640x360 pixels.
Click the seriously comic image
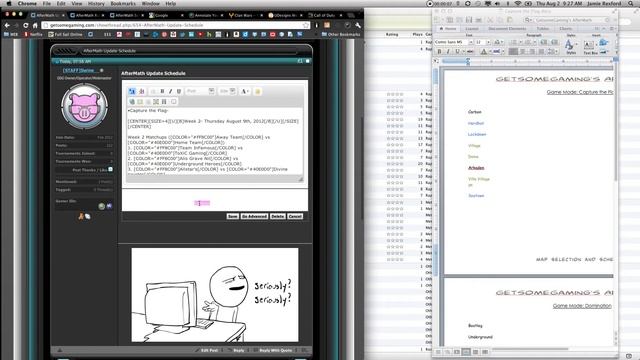coord(215,295)
